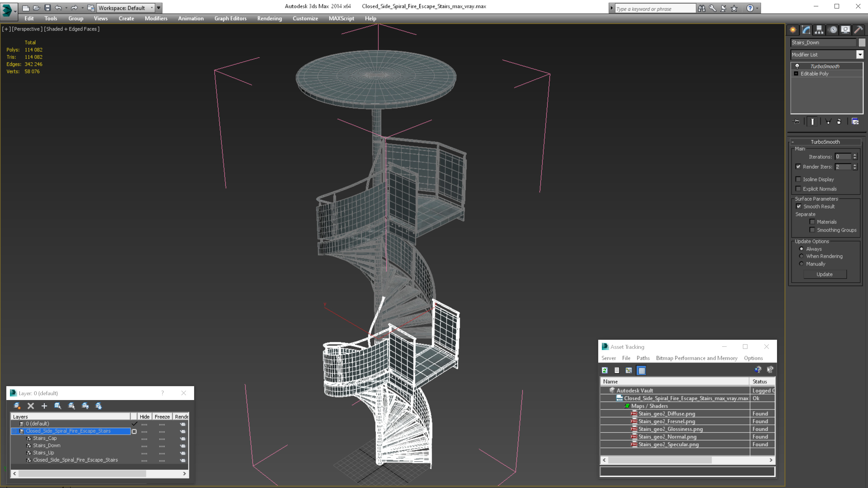The height and width of the screenshot is (488, 868).
Task: Create new layer in Layer dialog
Action: pos(17,406)
